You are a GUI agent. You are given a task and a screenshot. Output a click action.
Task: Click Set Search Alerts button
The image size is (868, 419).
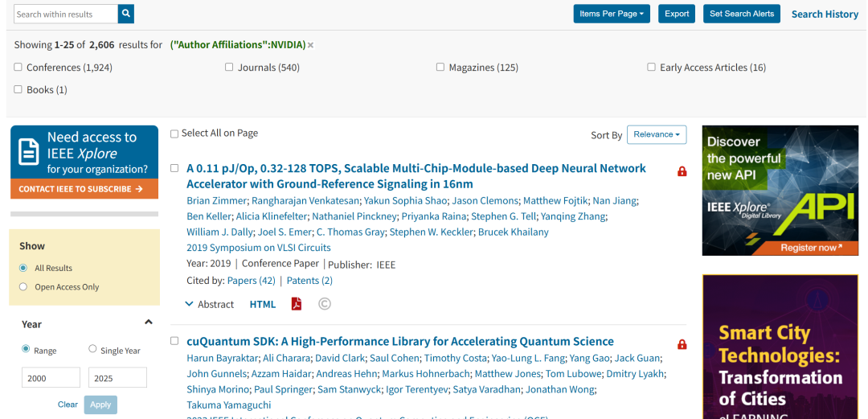(x=742, y=14)
